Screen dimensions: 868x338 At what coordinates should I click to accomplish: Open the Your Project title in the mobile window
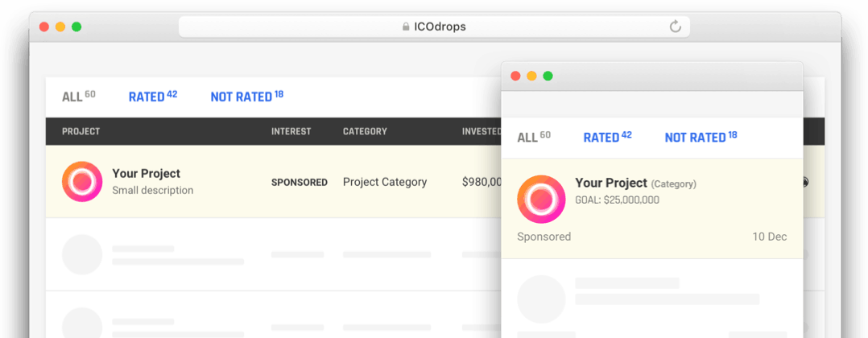tap(611, 183)
